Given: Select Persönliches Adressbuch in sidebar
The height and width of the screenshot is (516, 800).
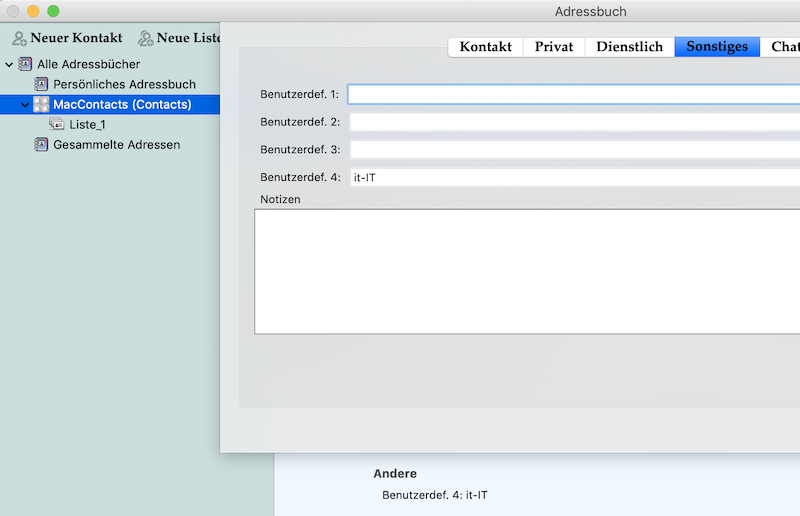Looking at the screenshot, I should [124, 84].
